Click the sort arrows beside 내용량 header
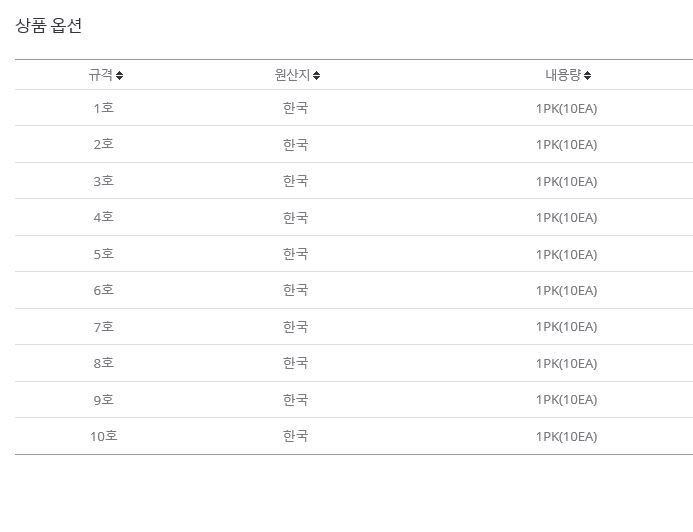Image resolution: width=693 pixels, height=532 pixels. 588,75
